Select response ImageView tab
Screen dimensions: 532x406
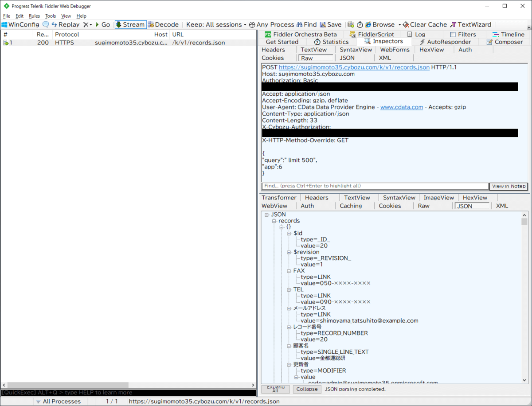439,198
